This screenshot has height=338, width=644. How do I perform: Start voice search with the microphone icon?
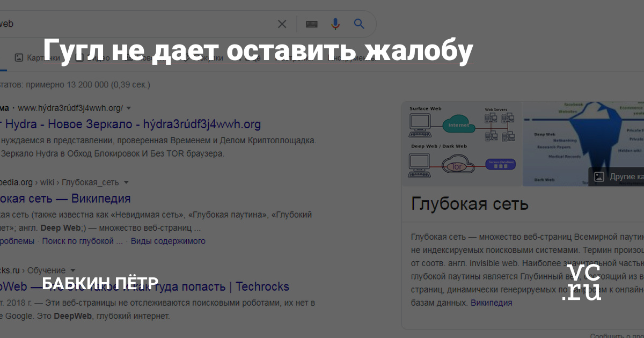335,24
